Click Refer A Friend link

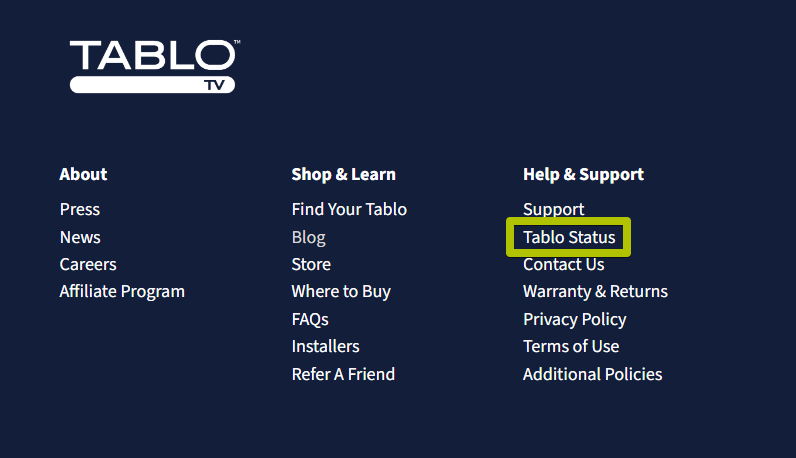pos(343,374)
